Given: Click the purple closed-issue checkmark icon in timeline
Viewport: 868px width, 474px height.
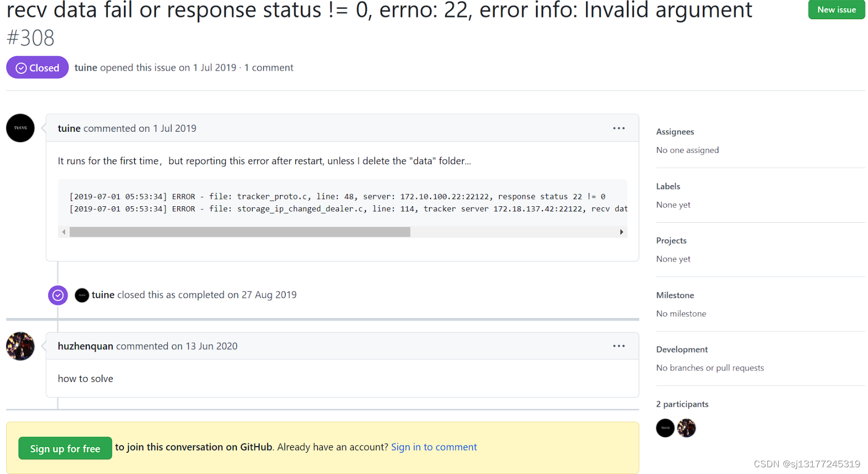Looking at the screenshot, I should pos(57,295).
